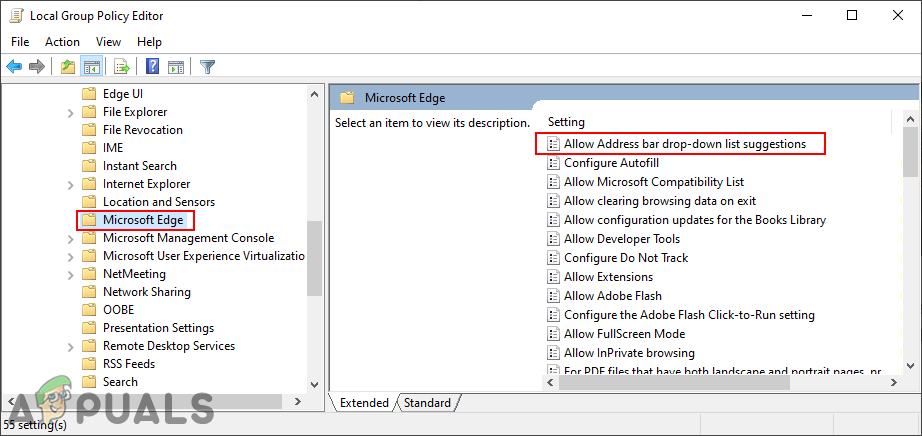
Task: Toggle Show/Hide Console Tree toolbar icon
Action: 91,66
